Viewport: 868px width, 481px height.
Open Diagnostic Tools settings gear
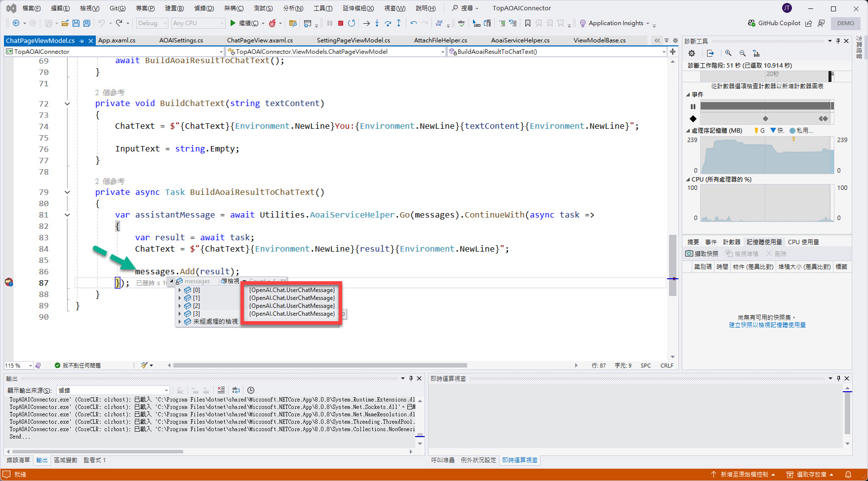tap(692, 53)
